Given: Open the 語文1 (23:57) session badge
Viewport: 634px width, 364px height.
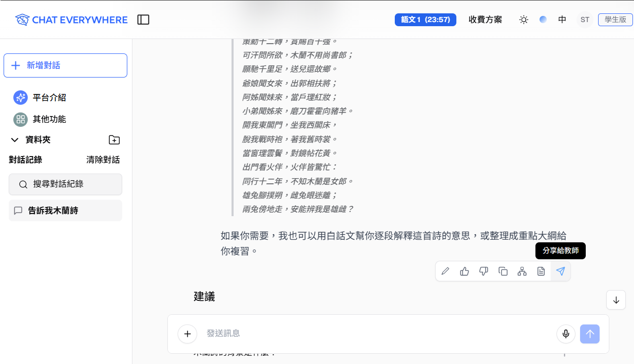Looking at the screenshot, I should pyautogui.click(x=426, y=20).
